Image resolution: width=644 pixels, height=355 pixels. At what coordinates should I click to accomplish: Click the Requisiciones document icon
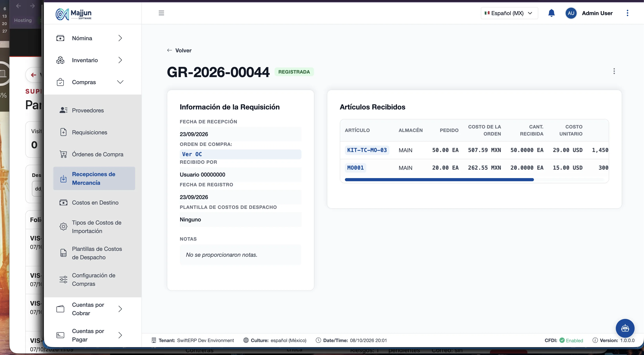point(63,132)
